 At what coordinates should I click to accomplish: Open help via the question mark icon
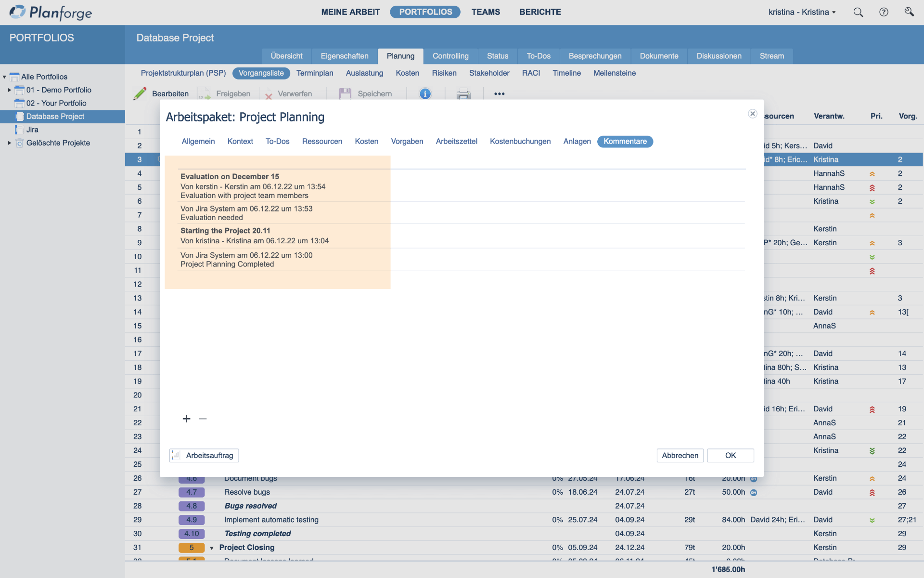click(884, 12)
